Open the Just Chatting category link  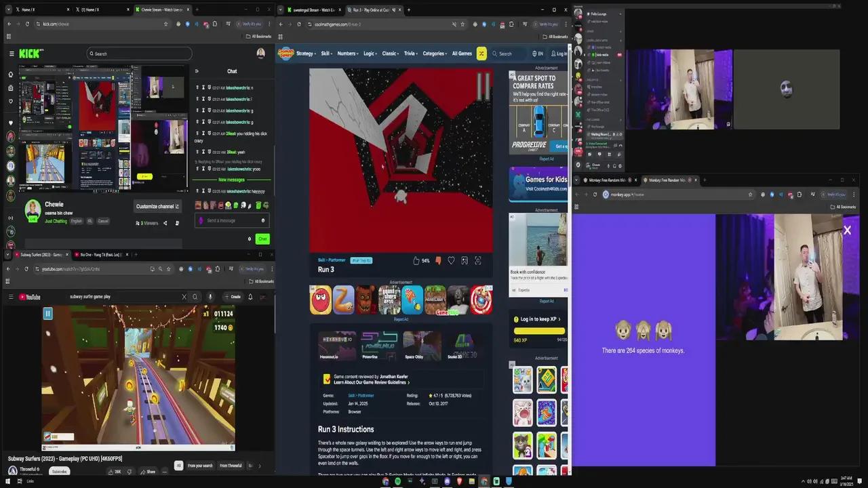pyautogui.click(x=56, y=221)
